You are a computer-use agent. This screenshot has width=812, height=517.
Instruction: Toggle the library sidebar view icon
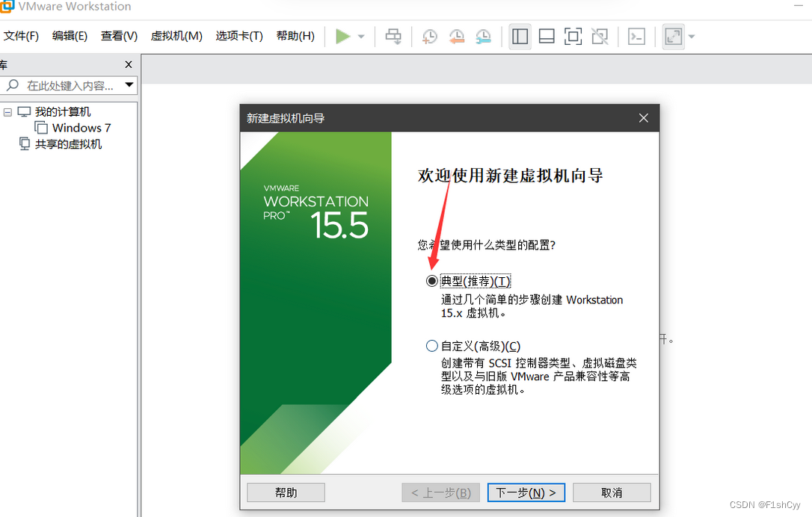[x=520, y=37]
